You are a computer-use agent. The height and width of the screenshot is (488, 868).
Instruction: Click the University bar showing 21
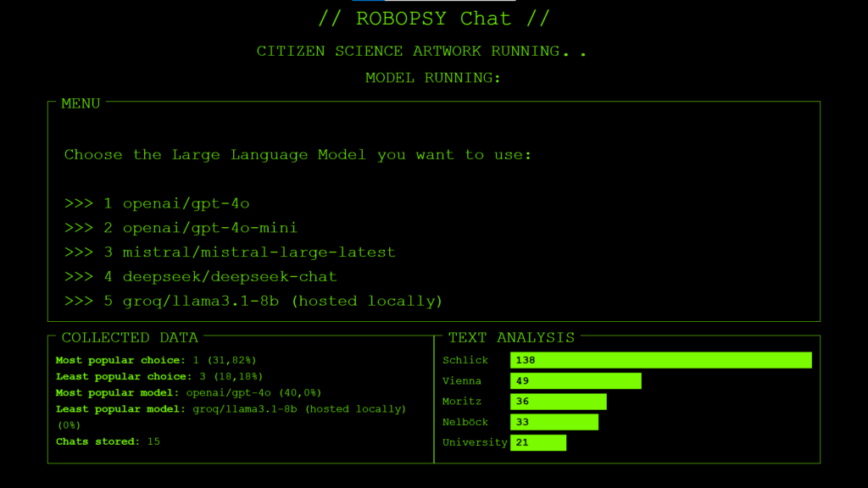[x=537, y=442]
